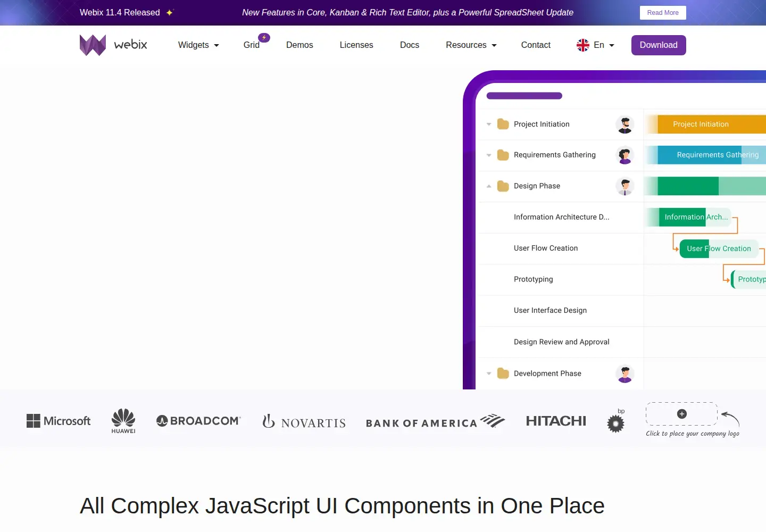This screenshot has width=766, height=532.
Task: Click the Huawei logo
Action: pos(123,421)
